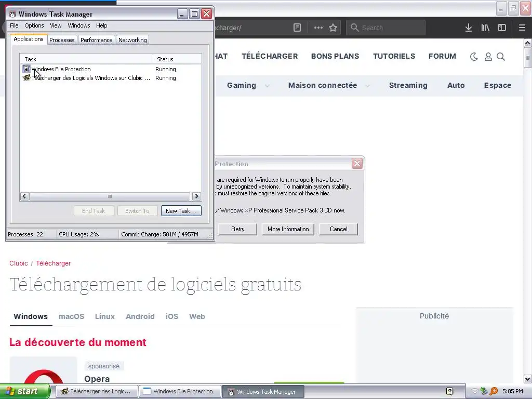Click the task list left scroll arrow
This screenshot has width=532, height=399.
(24, 196)
